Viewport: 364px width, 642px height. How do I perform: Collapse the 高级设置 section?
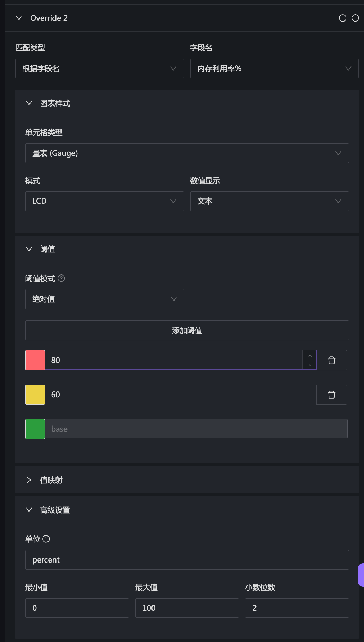(29, 510)
